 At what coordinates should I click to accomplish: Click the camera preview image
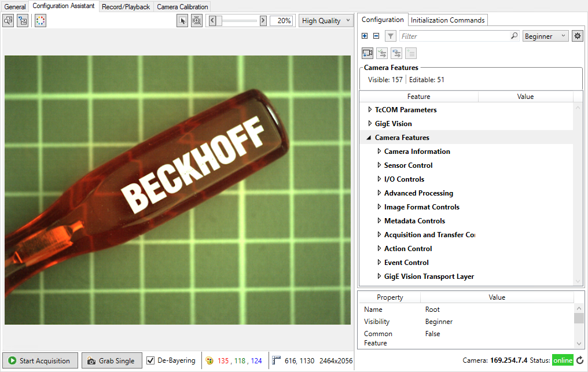click(177, 190)
